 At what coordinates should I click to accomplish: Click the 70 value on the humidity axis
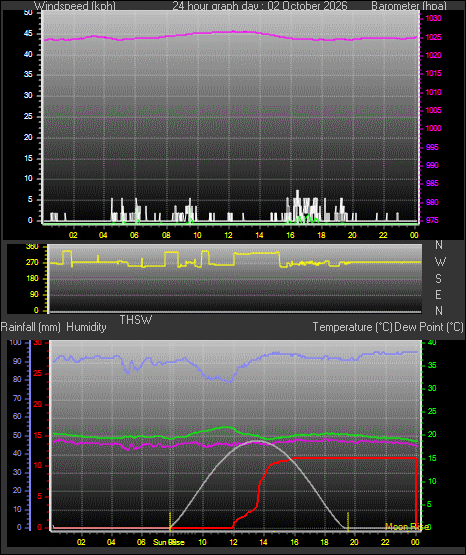(x=17, y=398)
